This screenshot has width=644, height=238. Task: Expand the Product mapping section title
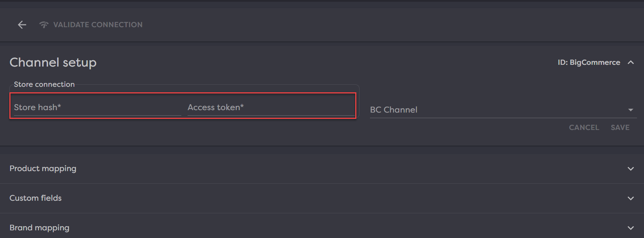tap(43, 169)
